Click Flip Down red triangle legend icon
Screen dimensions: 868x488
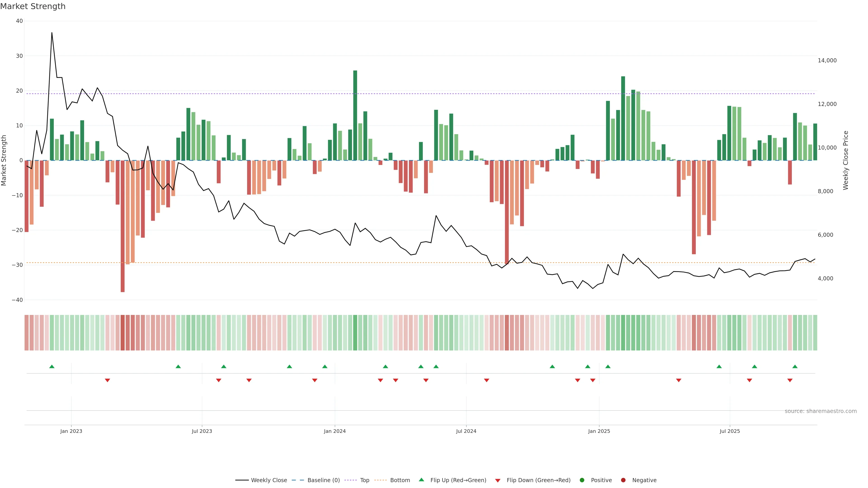tap(498, 481)
